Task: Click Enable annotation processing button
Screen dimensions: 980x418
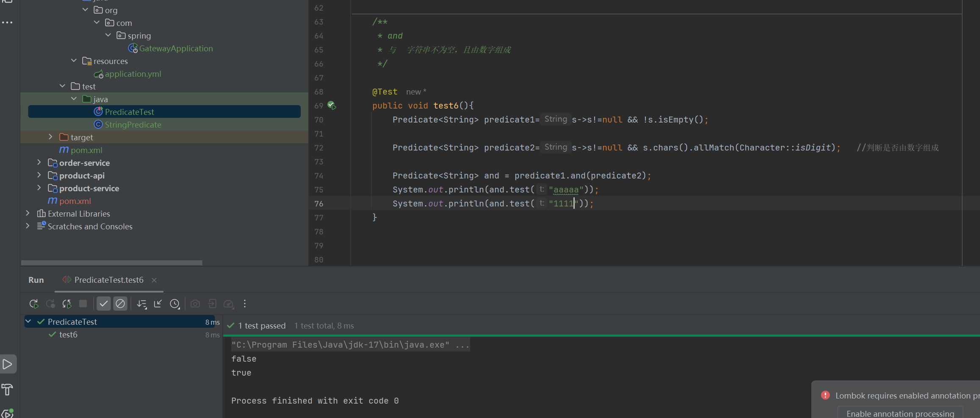Action: tap(900, 413)
